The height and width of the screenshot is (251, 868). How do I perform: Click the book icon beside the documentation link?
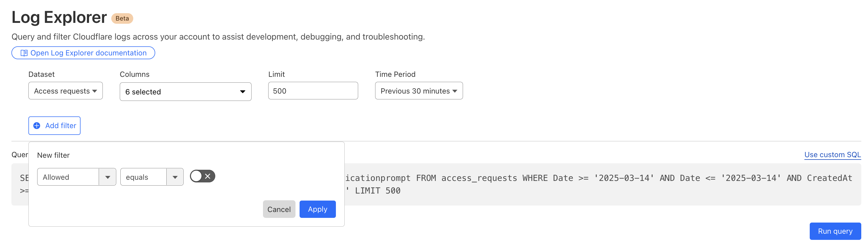24,53
